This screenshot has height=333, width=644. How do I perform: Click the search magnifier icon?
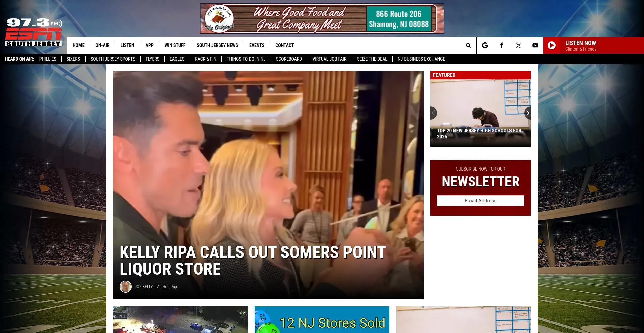pyautogui.click(x=468, y=45)
